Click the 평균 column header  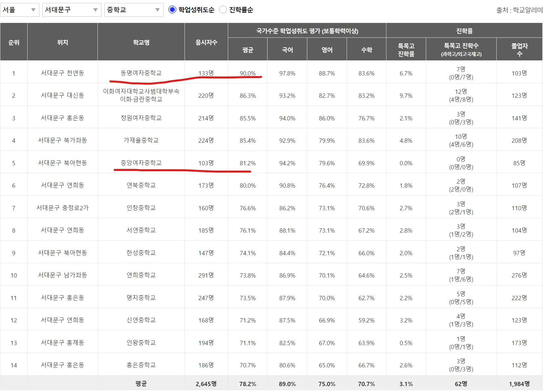248,50
